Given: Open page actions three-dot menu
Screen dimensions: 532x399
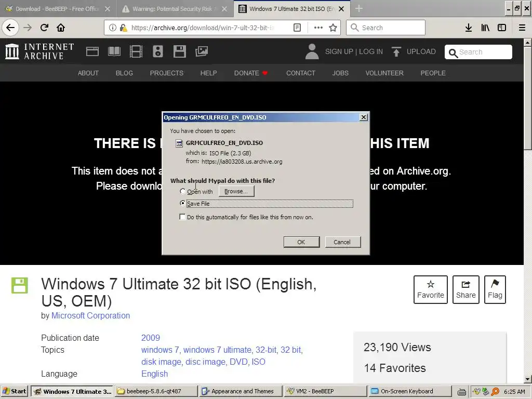Looking at the screenshot, I should coord(318,28).
